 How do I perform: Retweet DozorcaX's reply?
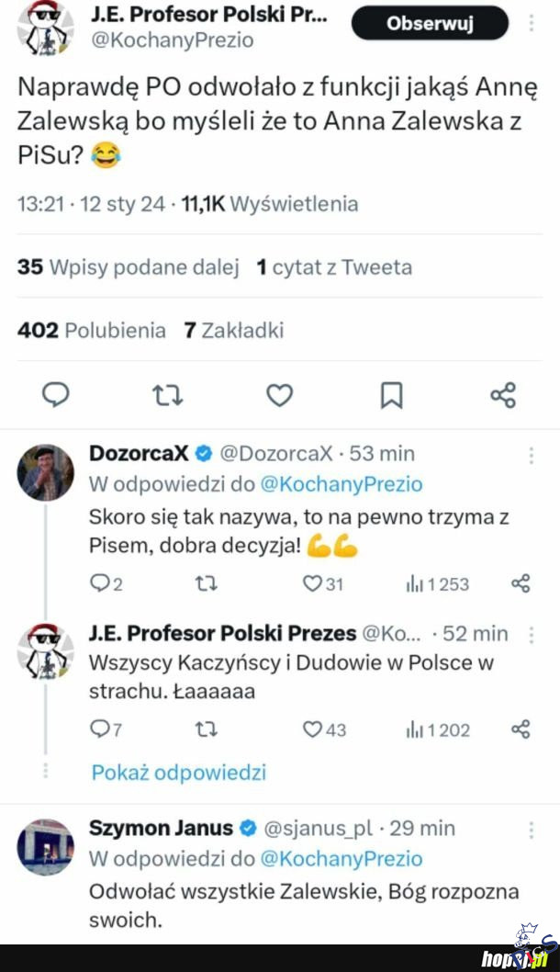[207, 583]
